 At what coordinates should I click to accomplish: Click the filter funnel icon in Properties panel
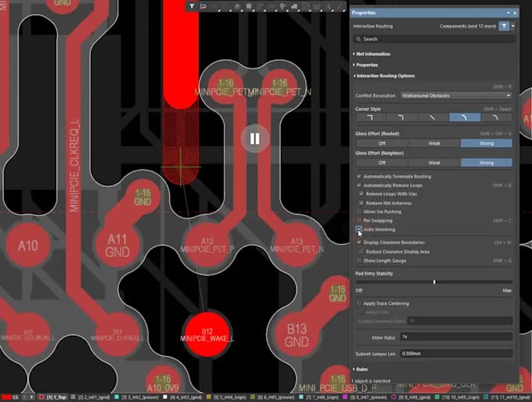click(x=504, y=26)
